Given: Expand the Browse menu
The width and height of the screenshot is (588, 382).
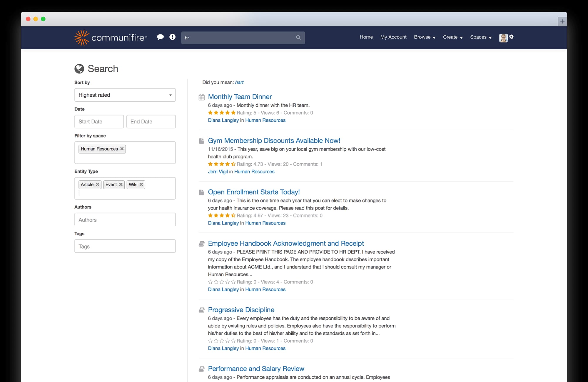Looking at the screenshot, I should tap(424, 37).
